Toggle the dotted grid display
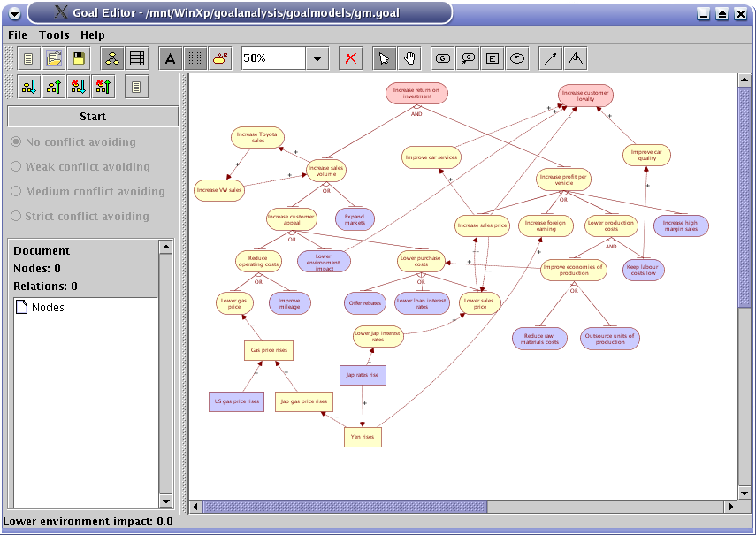The image size is (756, 535). 195,58
